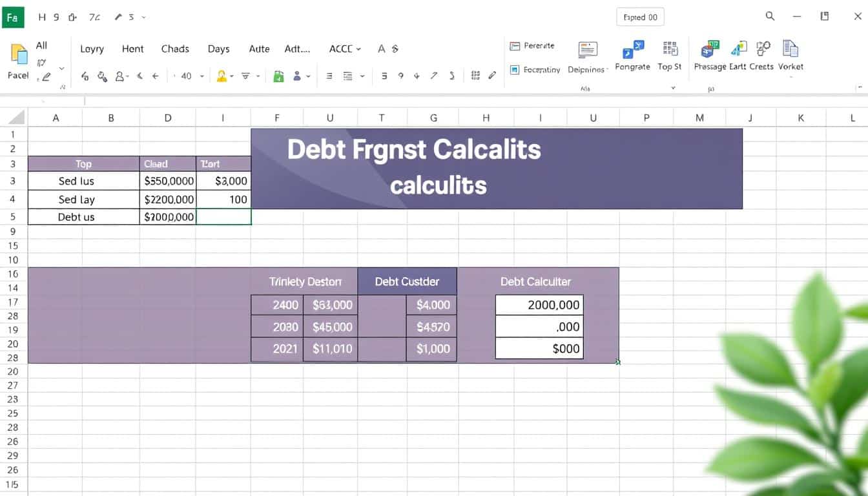
Task: Open the Chads tab
Action: pyautogui.click(x=175, y=48)
